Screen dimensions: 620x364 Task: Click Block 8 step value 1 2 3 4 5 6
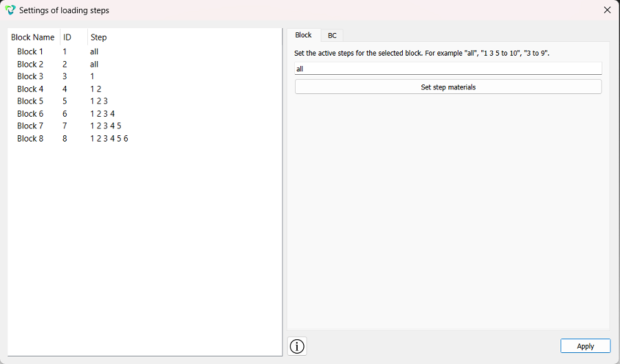coord(109,138)
